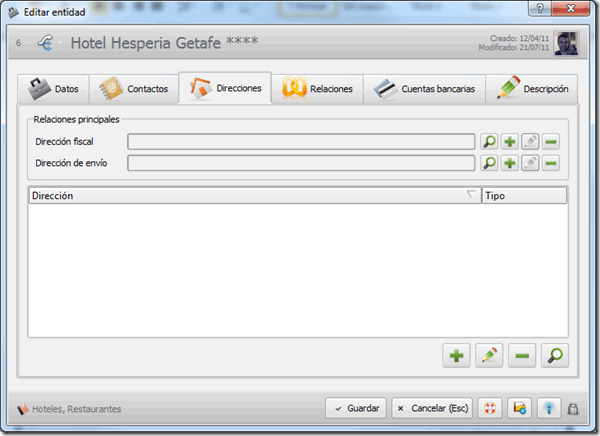This screenshot has width=600, height=436.
Task: Open the Relaciones tab
Action: pyautogui.click(x=318, y=89)
